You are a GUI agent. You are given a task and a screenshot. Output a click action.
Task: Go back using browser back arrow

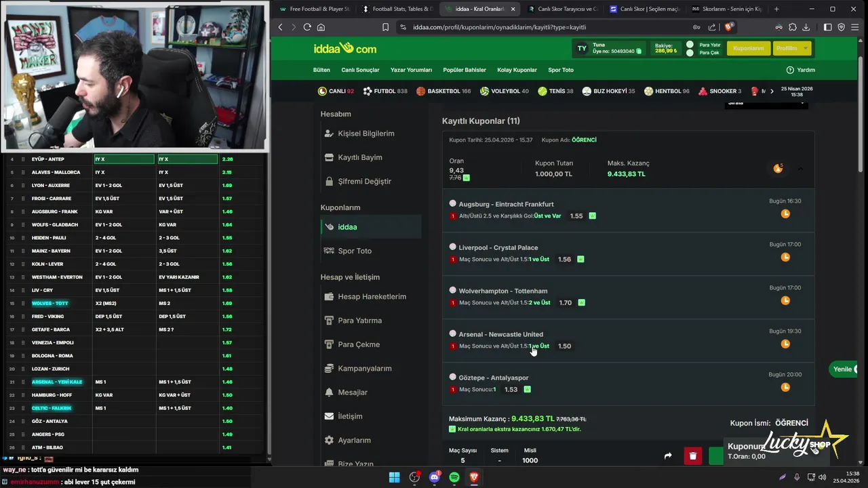pyautogui.click(x=280, y=27)
